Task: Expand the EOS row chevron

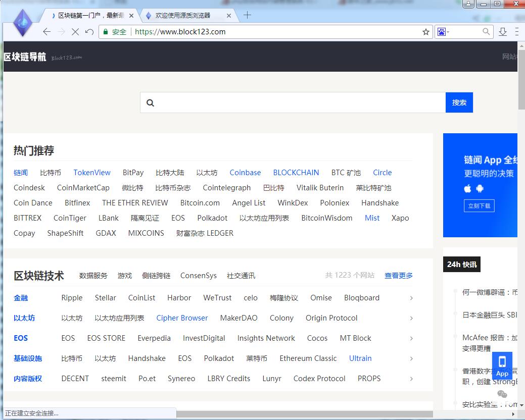Action: pyautogui.click(x=411, y=338)
